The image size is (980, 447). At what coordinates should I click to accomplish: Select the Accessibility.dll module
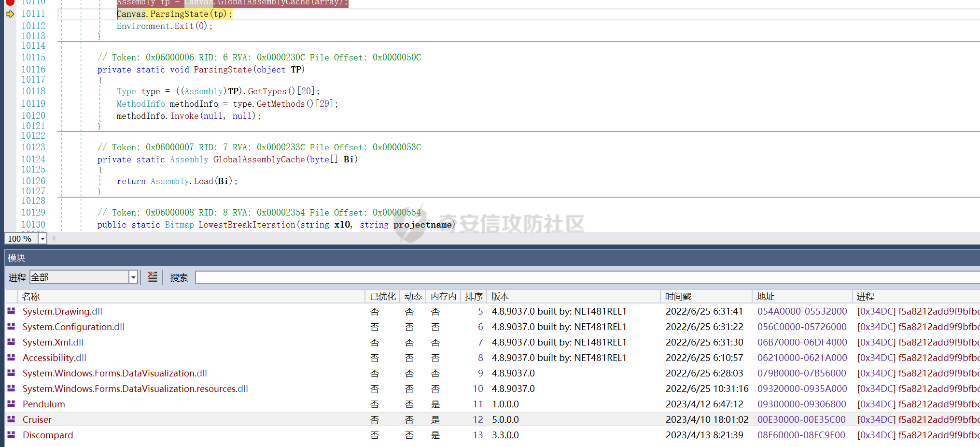coord(55,358)
